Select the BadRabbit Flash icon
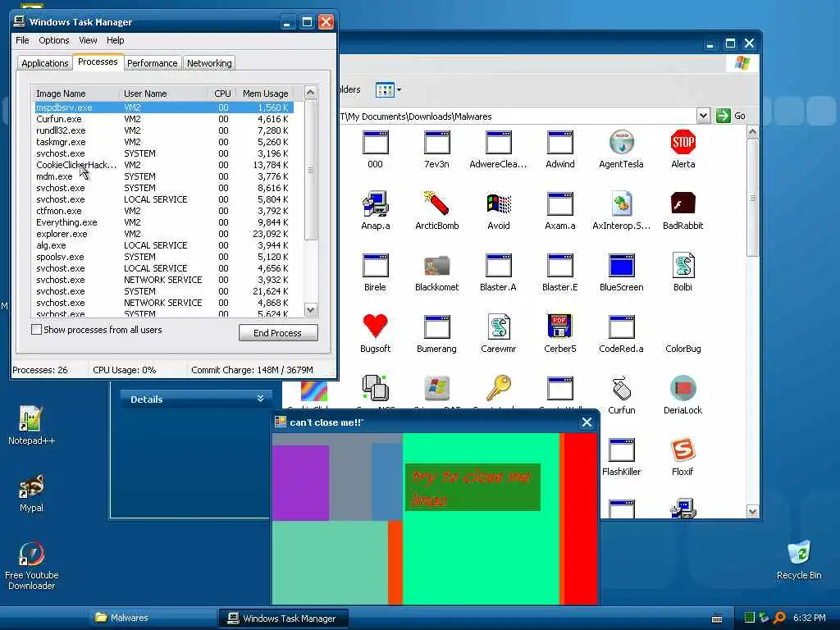Viewport: 840px width, 630px height. click(683, 203)
